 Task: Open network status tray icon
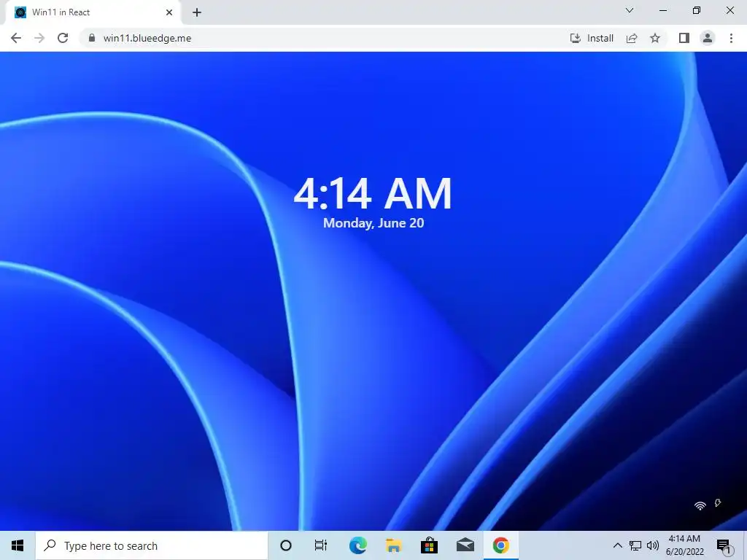point(635,545)
